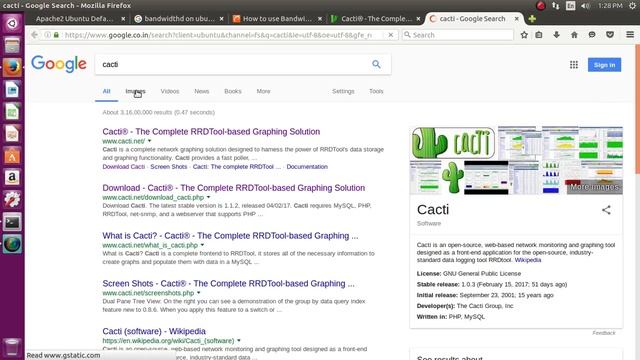This screenshot has height=360, width=640.
Task: Open the chat bubble toolbar icon
Action: click(x=592, y=35)
